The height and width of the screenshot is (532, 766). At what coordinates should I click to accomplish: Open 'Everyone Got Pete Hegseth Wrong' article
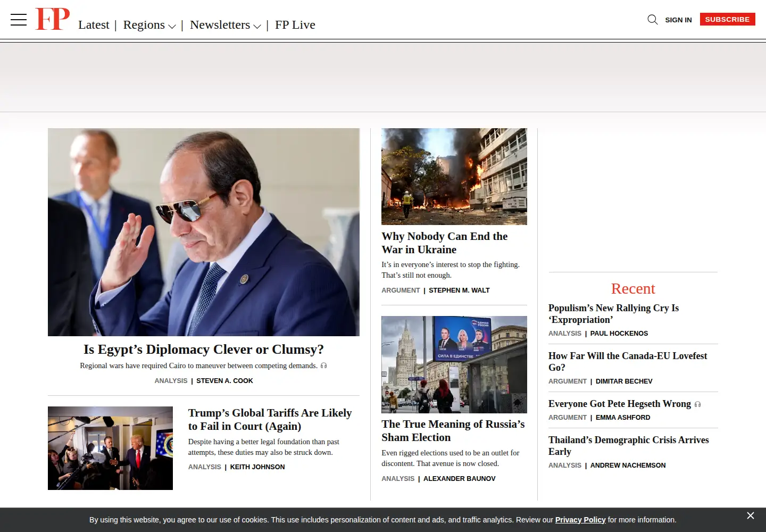click(620, 404)
